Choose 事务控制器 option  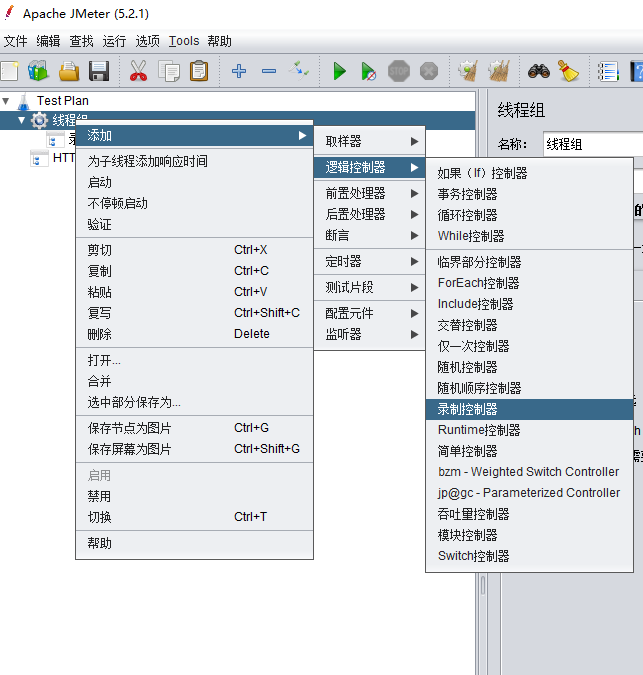[x=529, y=194]
